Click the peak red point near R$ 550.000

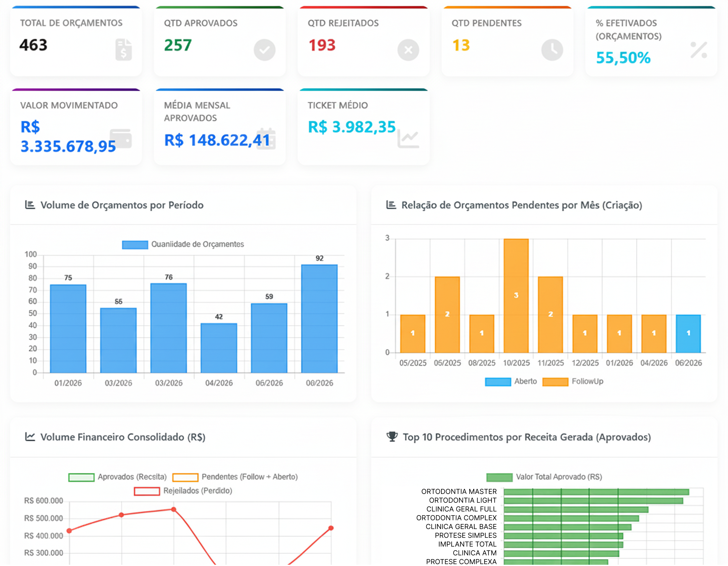(x=174, y=510)
